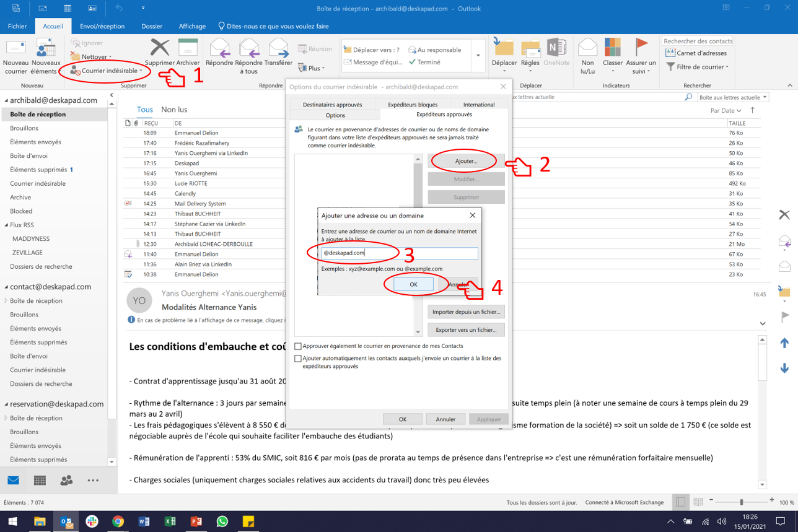Switch to Options tab in dialog
The height and width of the screenshot is (532, 798).
coord(335,115)
